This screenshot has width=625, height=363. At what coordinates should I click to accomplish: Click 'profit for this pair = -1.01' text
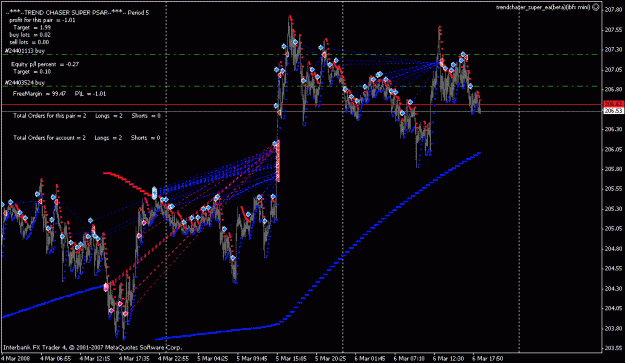[x=42, y=20]
